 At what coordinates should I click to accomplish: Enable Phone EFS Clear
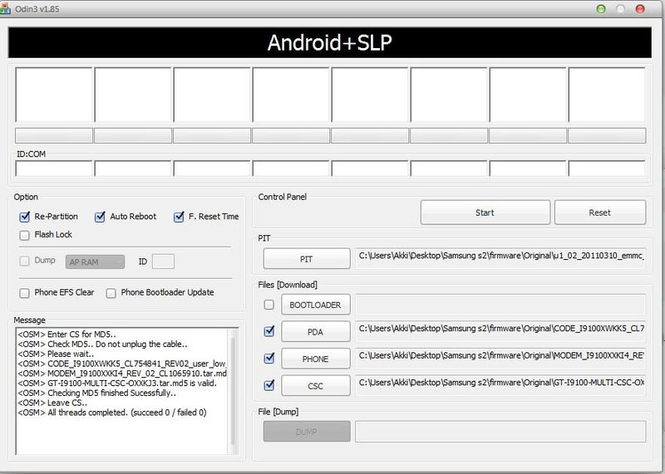click(25, 293)
